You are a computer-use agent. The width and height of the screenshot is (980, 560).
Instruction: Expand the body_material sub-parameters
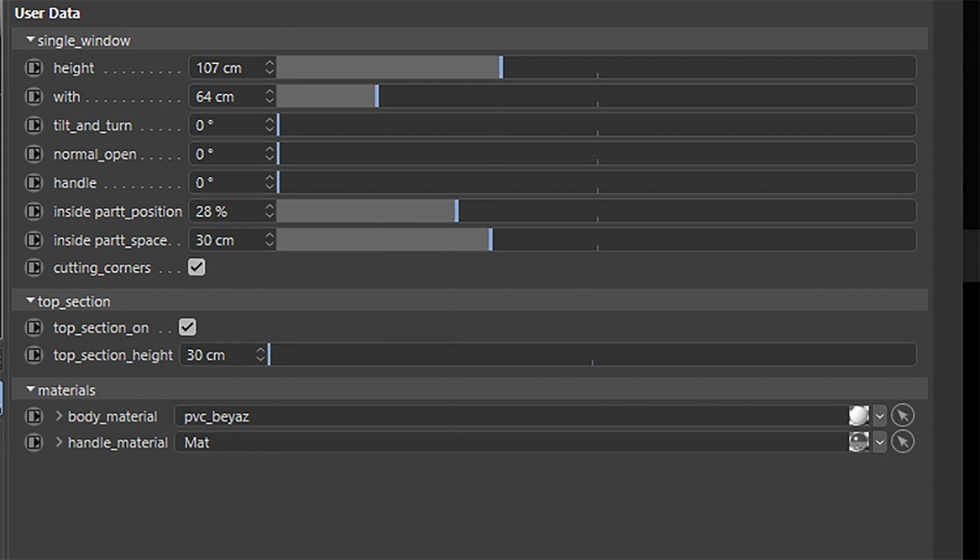(x=59, y=416)
